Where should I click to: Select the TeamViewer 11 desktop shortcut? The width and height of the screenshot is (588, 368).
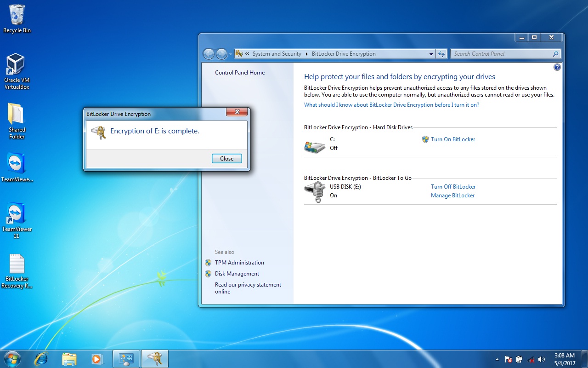17,221
